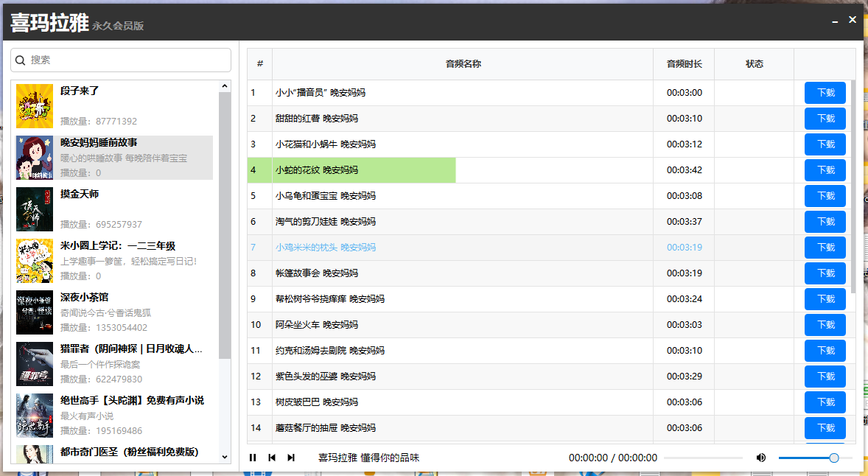Click the 音频时长 column header

point(684,64)
